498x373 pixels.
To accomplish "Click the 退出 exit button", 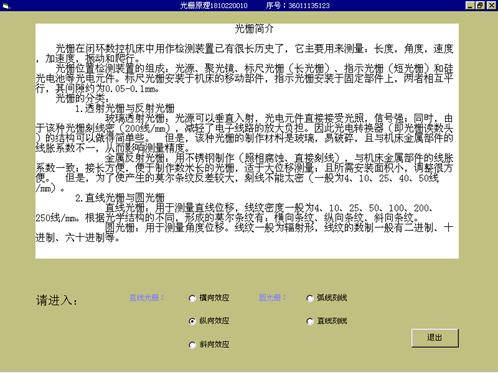I will pos(435,338).
